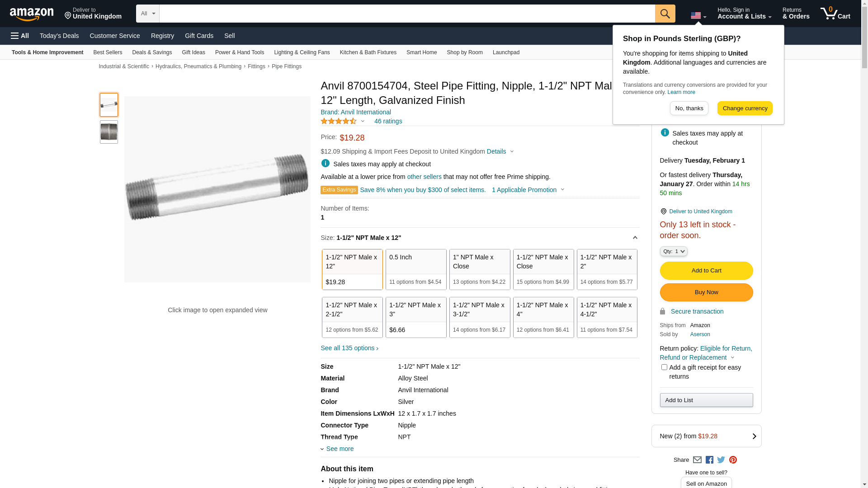Share product on Facebook icon
This screenshot has width=868, height=488.
709,460
